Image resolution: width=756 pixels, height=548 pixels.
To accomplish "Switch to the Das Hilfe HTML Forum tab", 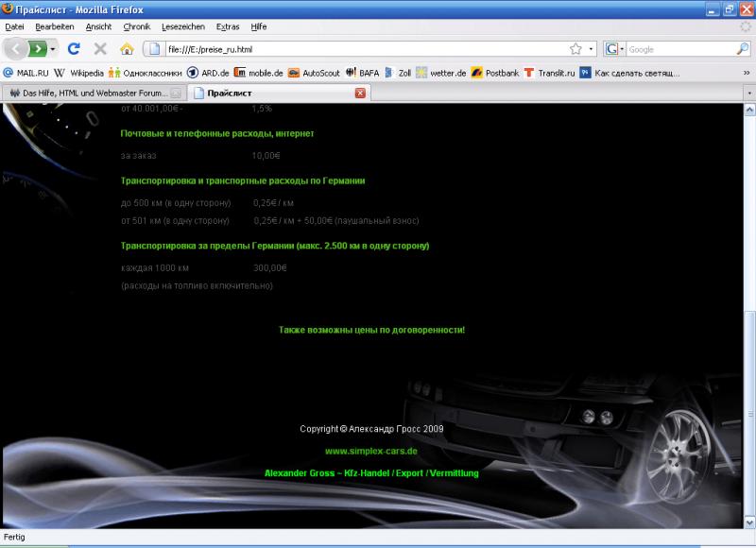I will point(94,93).
